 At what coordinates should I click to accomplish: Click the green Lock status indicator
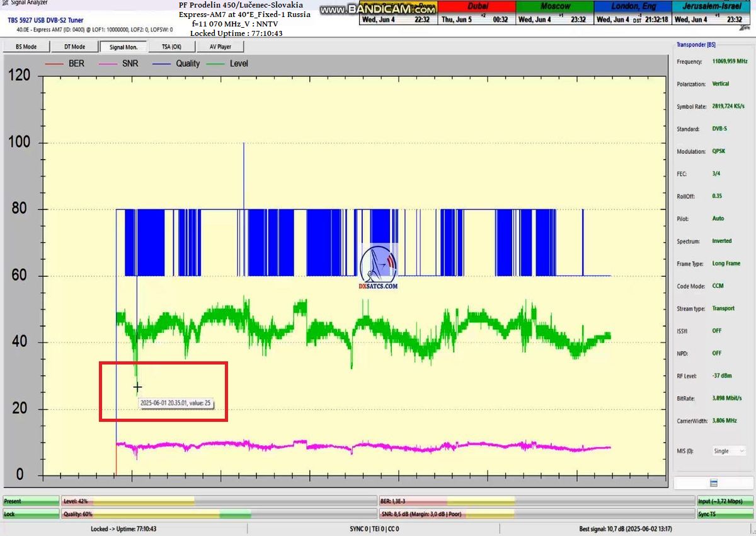click(x=30, y=514)
